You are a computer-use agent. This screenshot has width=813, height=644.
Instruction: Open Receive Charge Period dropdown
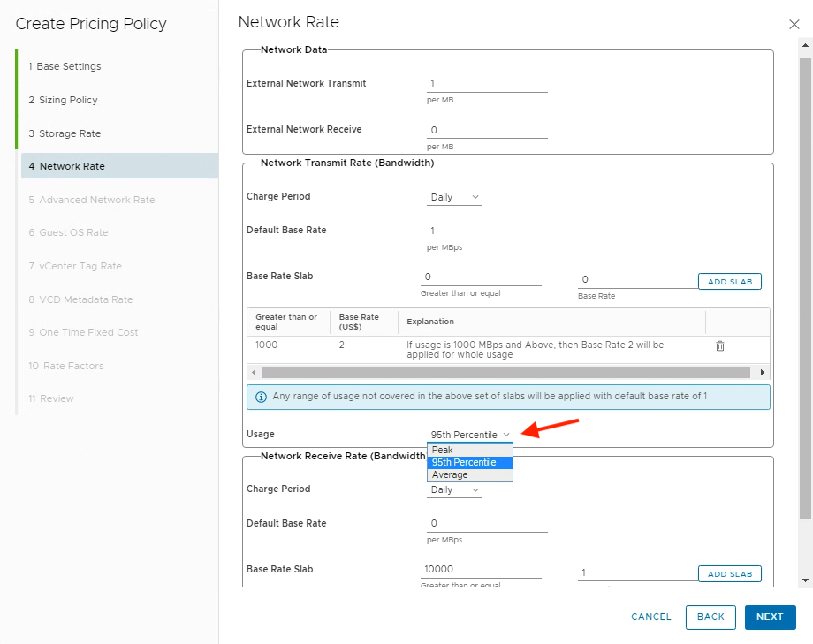[454, 489]
